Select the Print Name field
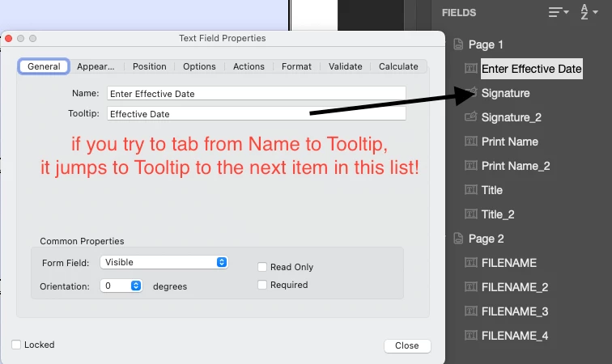The width and height of the screenshot is (612, 364). [x=510, y=142]
